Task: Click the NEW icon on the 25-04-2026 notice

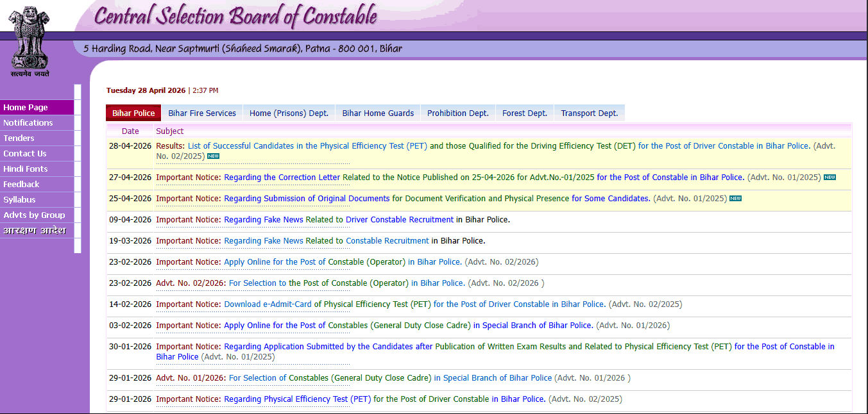Action: click(735, 199)
